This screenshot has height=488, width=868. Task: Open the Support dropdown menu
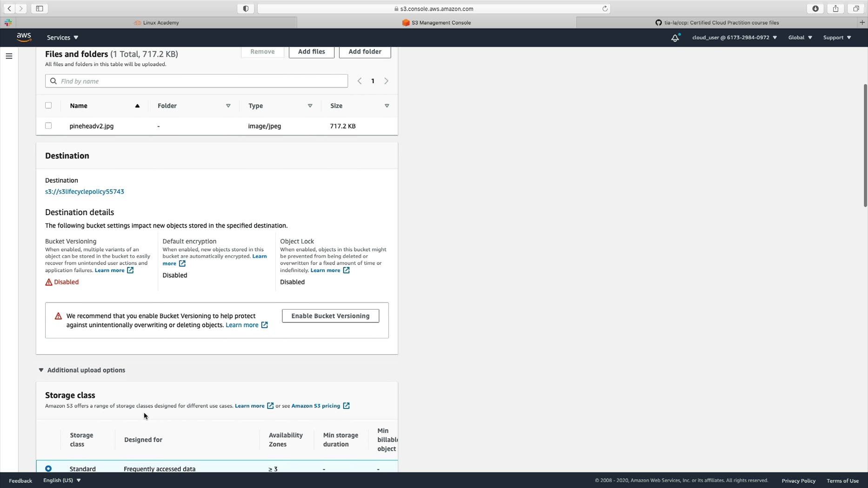pos(837,38)
